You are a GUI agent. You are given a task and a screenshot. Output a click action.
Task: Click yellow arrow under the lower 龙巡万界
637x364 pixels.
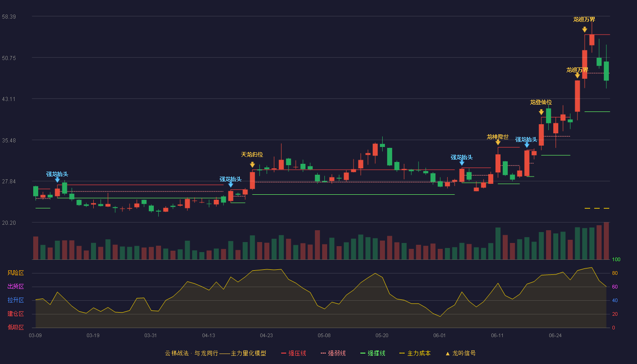[577, 76]
